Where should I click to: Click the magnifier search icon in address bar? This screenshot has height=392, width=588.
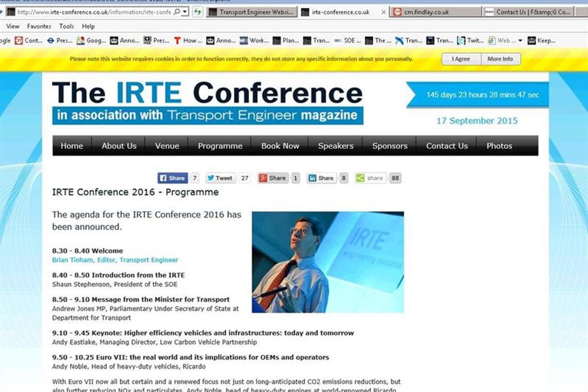tap(177, 12)
